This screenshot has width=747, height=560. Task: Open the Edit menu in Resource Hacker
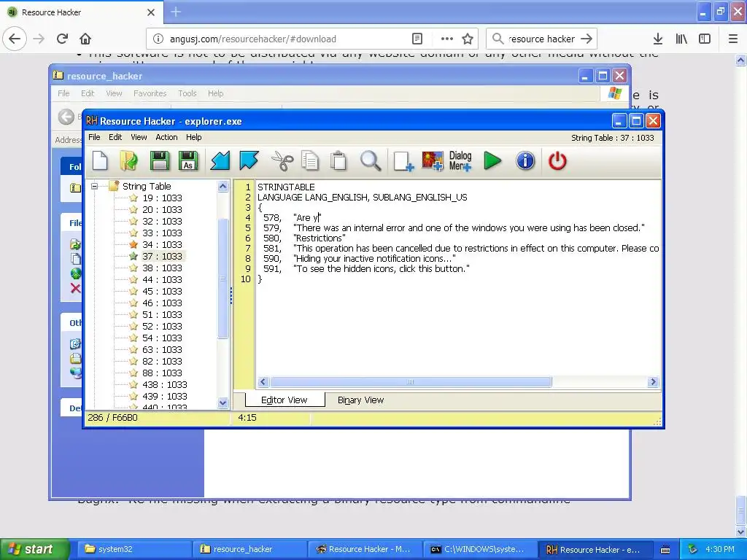coord(115,137)
